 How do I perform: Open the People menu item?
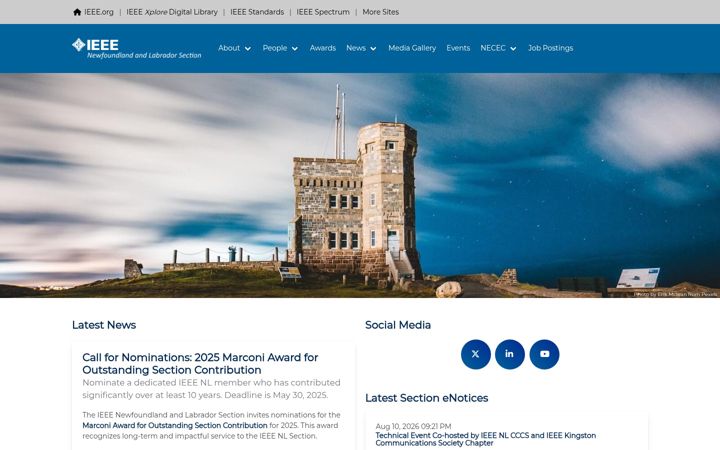click(x=275, y=48)
